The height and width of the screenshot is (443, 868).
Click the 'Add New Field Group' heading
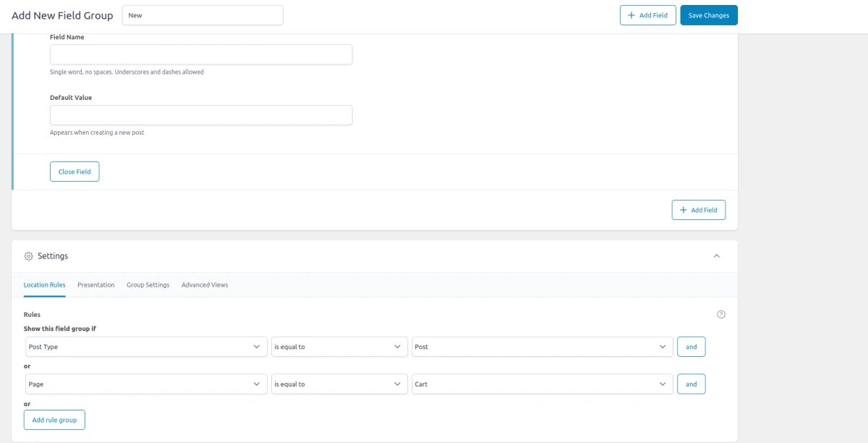(x=62, y=15)
